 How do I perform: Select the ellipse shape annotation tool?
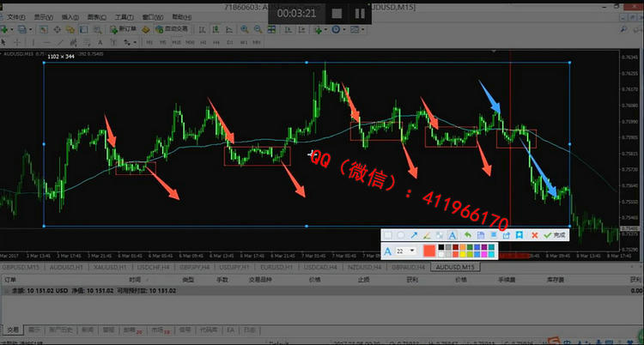400,234
